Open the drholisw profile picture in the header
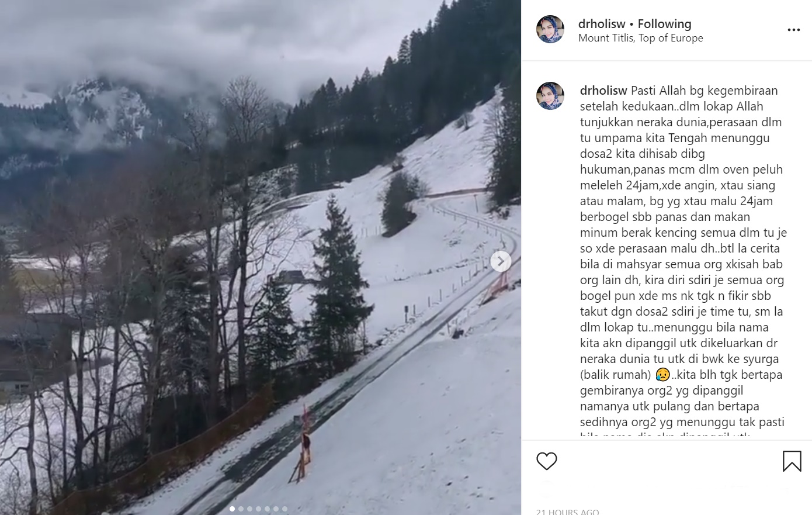 point(550,30)
